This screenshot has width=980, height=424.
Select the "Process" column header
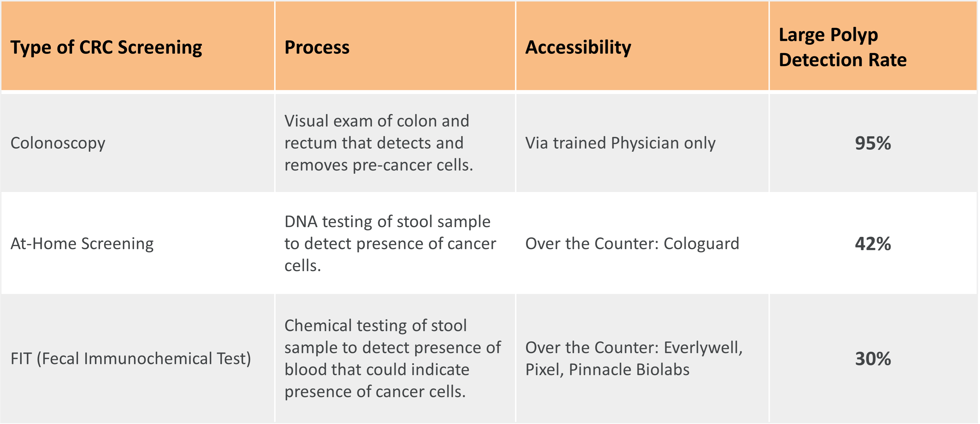(x=317, y=47)
